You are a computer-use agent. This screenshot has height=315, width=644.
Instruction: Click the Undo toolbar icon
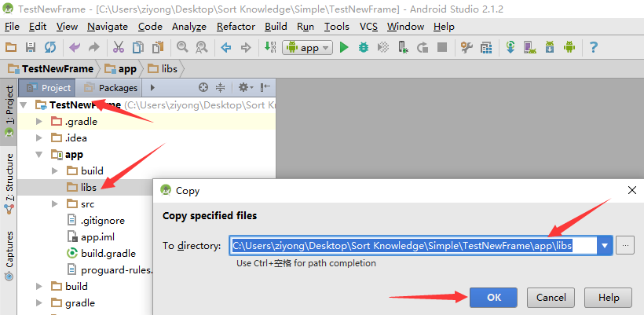[75, 48]
